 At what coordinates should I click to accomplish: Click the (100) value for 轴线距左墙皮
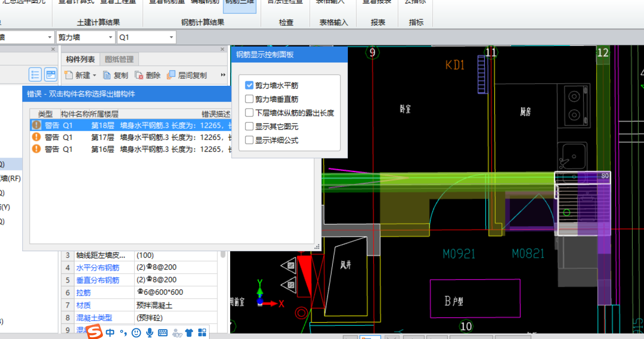coord(145,255)
